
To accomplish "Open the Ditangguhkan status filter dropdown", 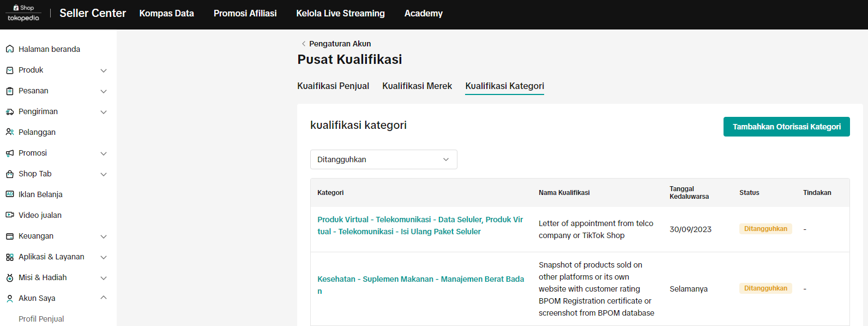I will [383, 159].
